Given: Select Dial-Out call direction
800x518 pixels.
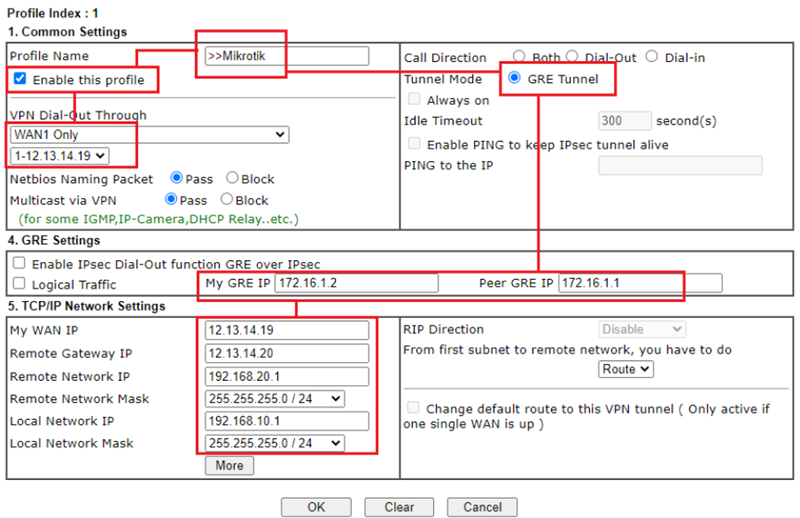Looking at the screenshot, I should click(x=572, y=57).
